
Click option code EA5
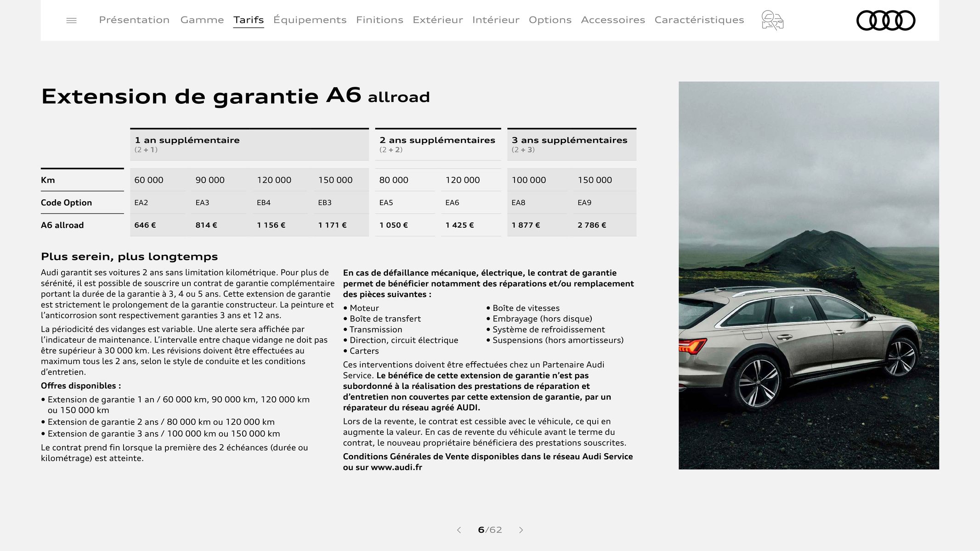pyautogui.click(x=386, y=202)
